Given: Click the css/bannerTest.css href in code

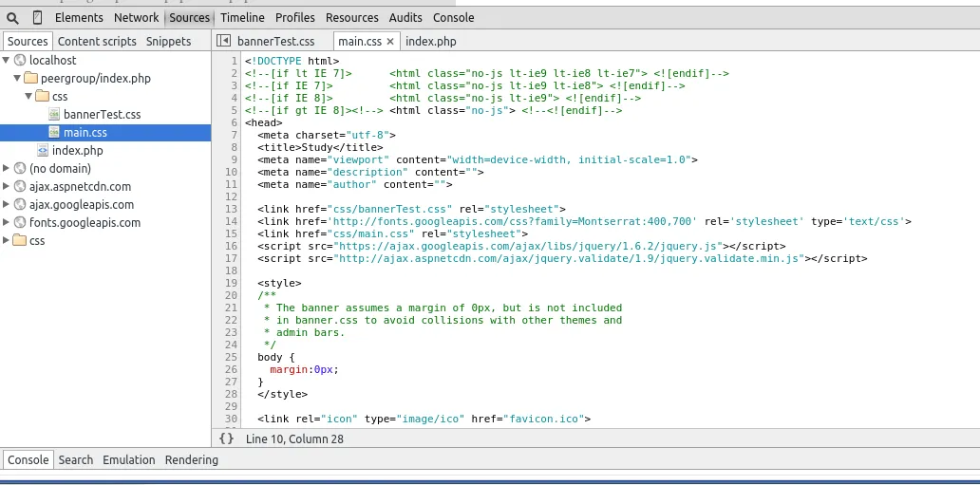Looking at the screenshot, I should [x=390, y=209].
